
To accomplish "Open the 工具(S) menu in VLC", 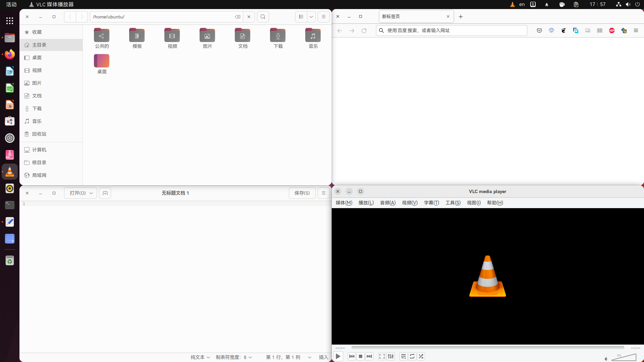I will tap(453, 203).
